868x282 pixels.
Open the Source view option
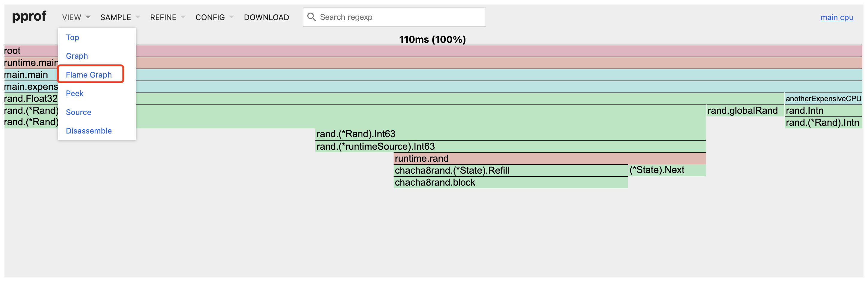tap(78, 112)
